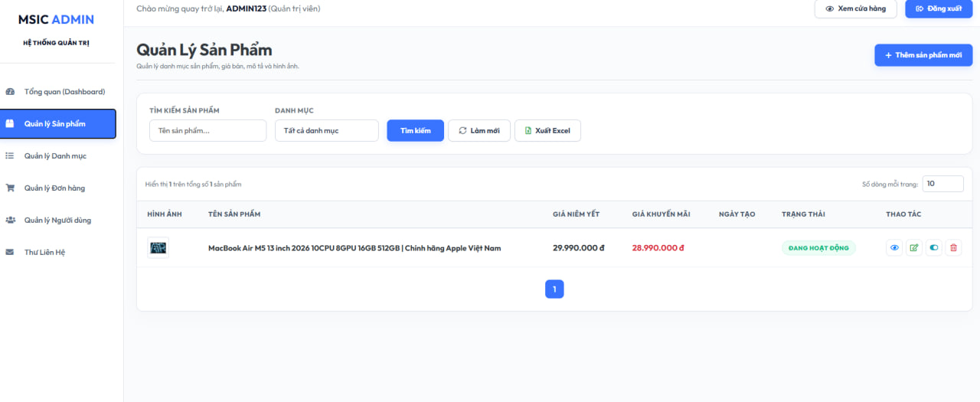
Task: Click the MacBook Air product thumbnail image
Action: pos(158,247)
